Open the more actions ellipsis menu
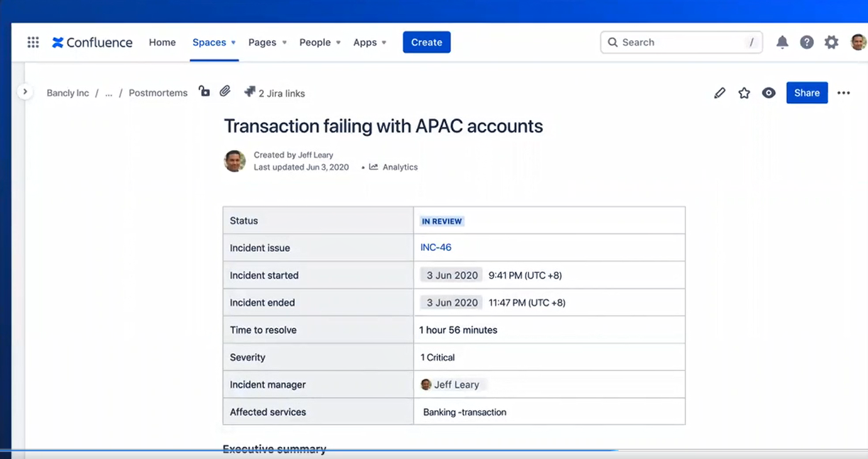Viewport: 868px width, 459px height. 843,93
